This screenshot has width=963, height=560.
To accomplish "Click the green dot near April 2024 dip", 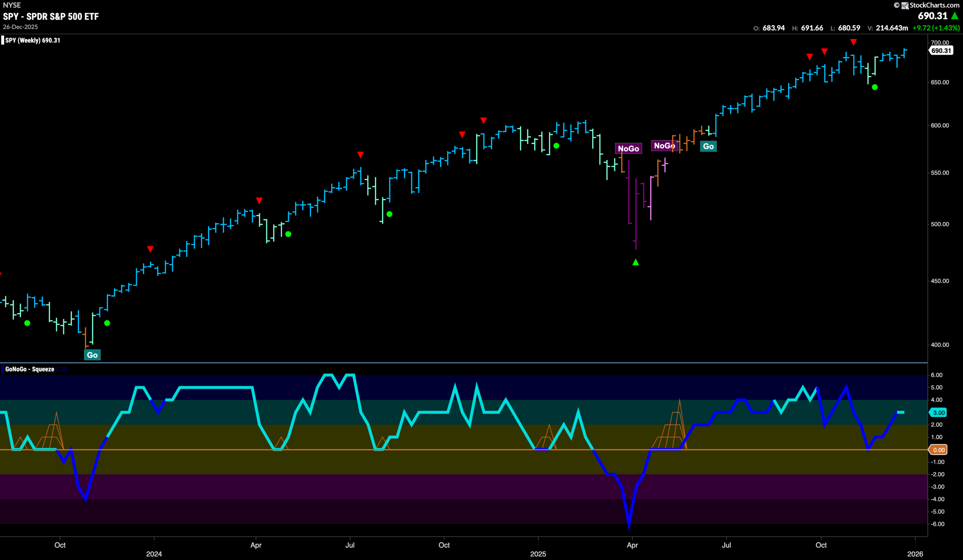I will click(289, 234).
